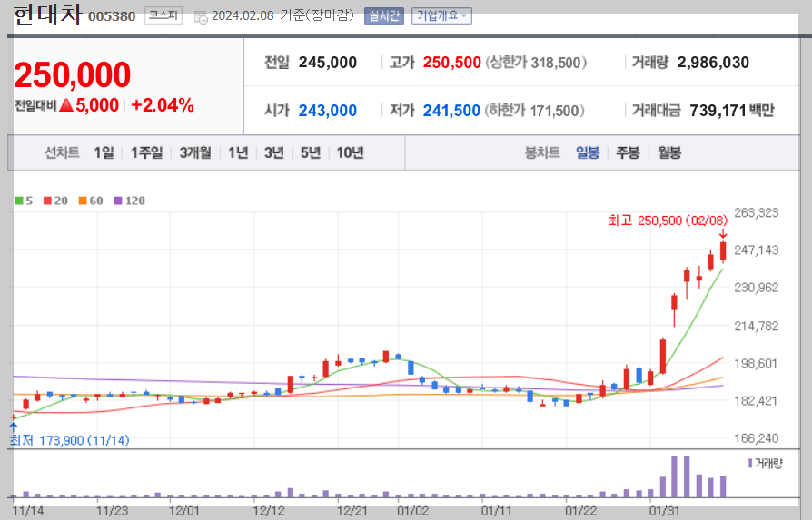Click the 182,421 price axis label
This screenshot has height=520, width=812.
(756, 401)
